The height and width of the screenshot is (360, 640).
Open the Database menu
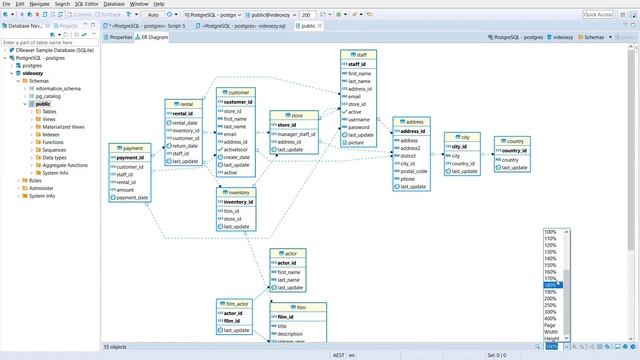pos(114,4)
